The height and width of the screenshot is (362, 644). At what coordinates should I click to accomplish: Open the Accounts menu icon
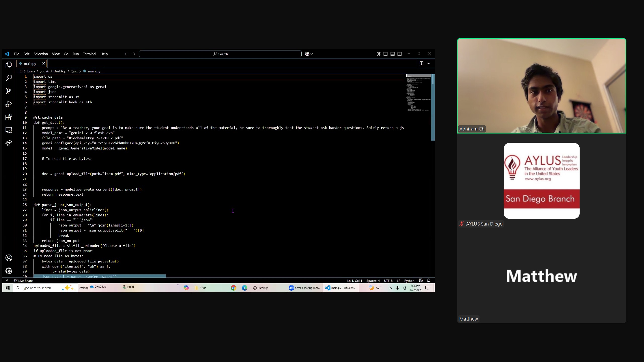9,258
